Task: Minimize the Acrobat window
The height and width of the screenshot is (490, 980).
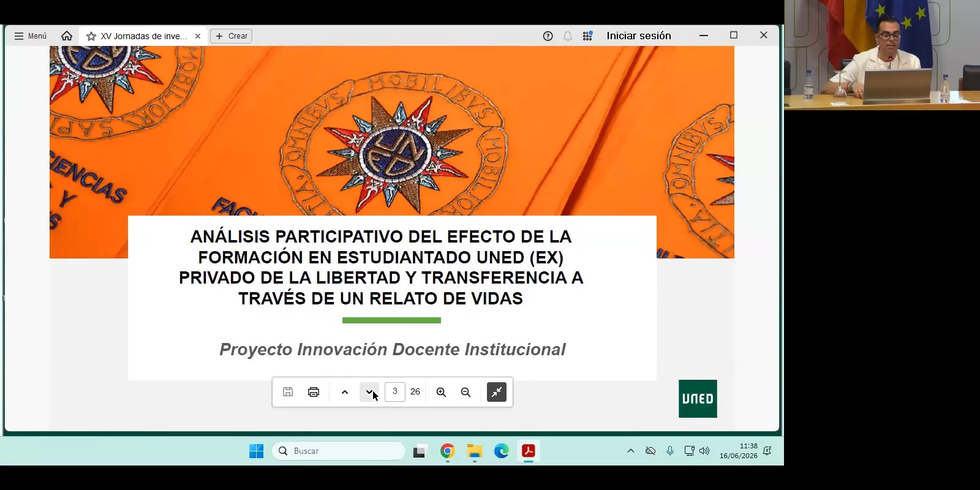Action: click(704, 36)
